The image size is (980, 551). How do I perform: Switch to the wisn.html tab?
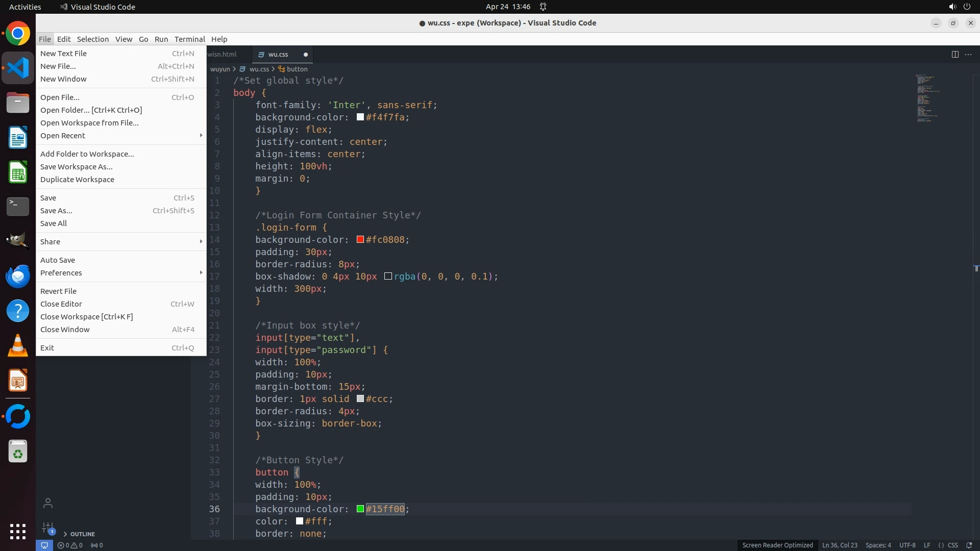[223, 54]
